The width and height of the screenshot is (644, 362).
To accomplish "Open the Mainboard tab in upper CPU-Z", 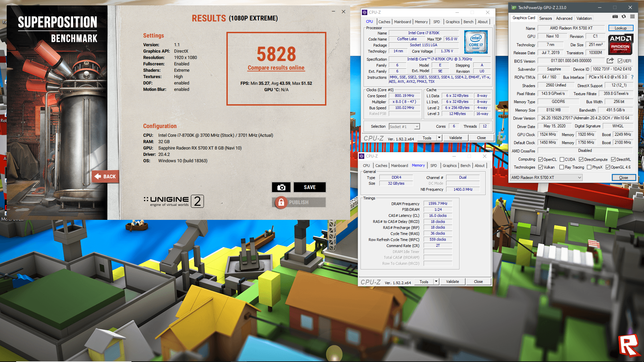I will (402, 22).
